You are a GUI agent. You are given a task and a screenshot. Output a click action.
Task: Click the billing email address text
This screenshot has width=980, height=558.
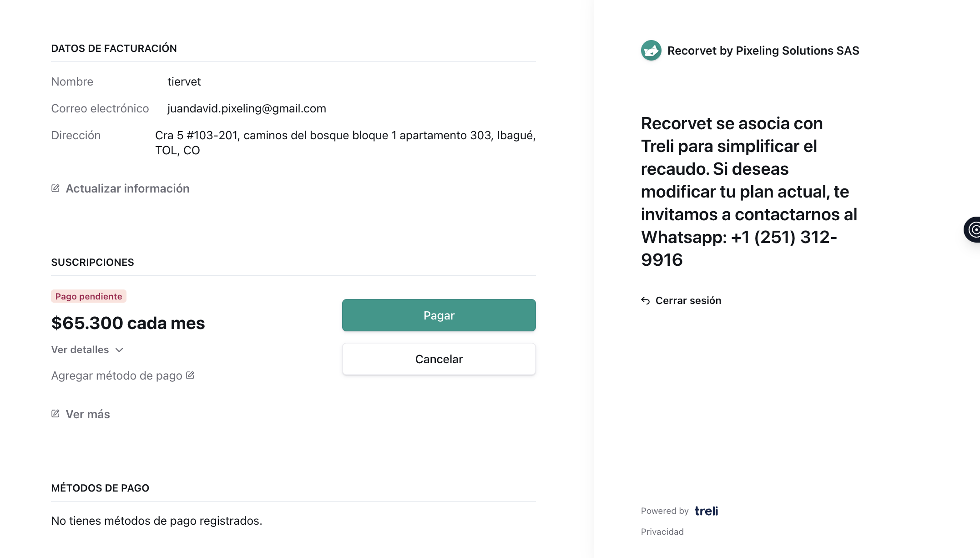click(x=247, y=108)
